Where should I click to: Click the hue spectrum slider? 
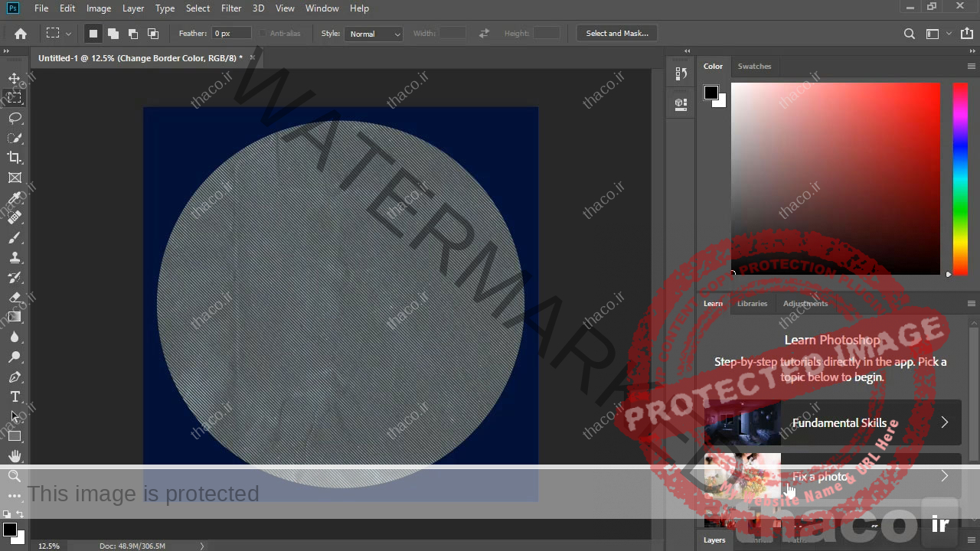tap(960, 178)
